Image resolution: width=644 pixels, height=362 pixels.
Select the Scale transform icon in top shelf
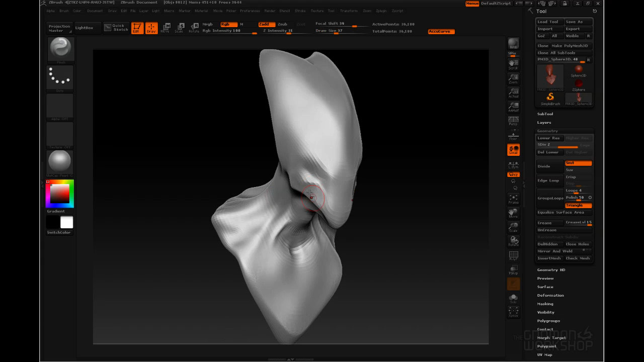point(179,28)
